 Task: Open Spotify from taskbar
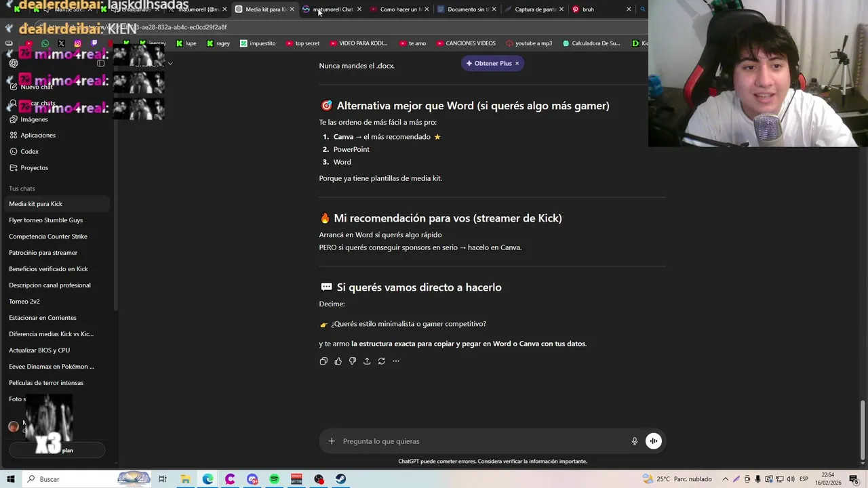click(x=274, y=479)
